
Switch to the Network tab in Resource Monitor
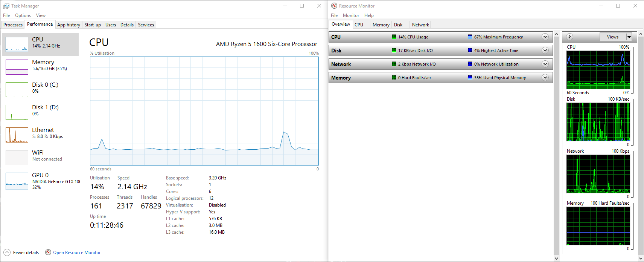coord(420,25)
